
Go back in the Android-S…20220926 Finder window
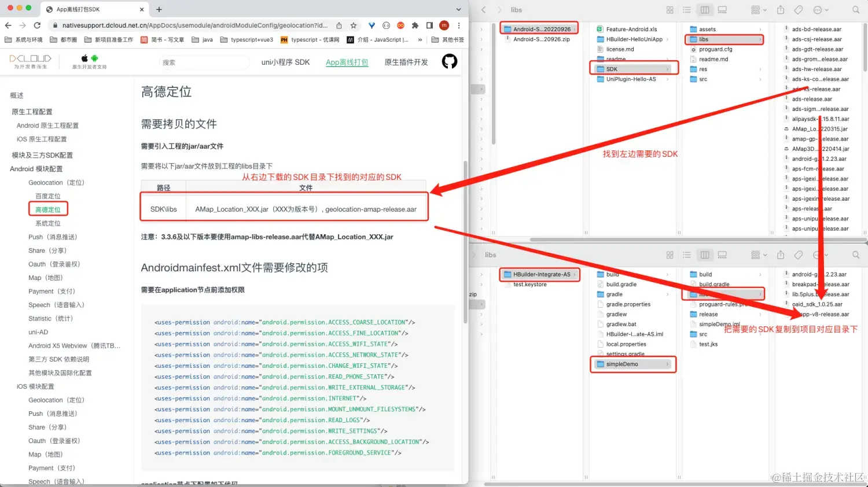[x=484, y=10]
